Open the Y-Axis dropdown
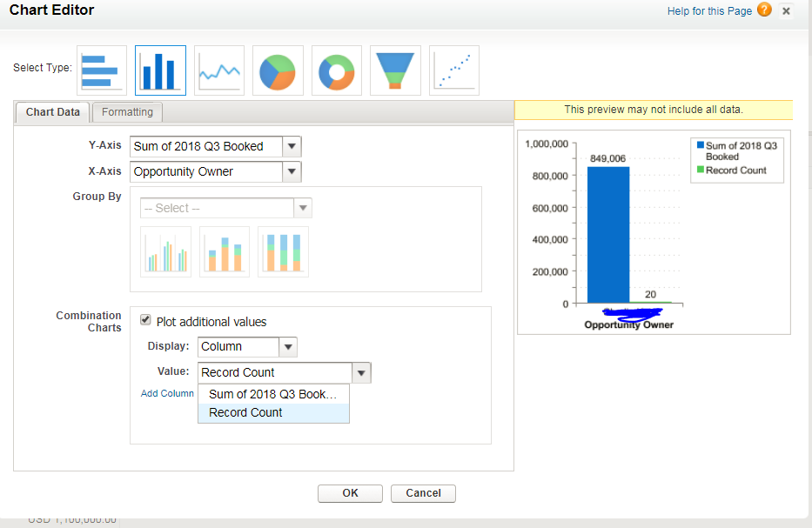The image size is (812, 528). click(x=292, y=146)
